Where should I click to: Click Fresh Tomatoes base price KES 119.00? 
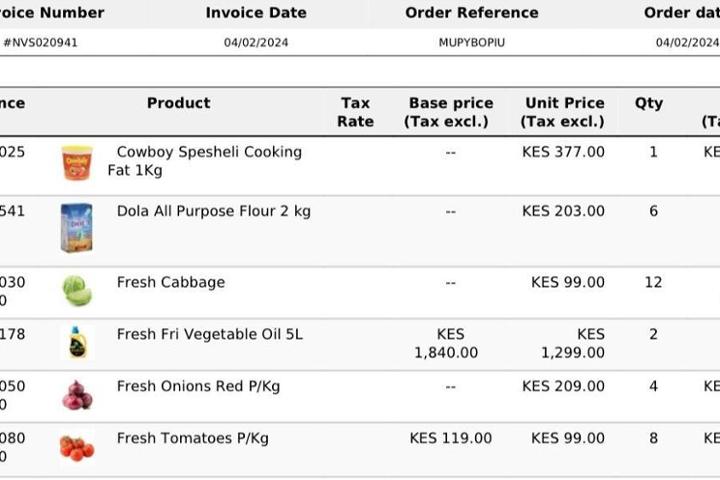[451, 438]
